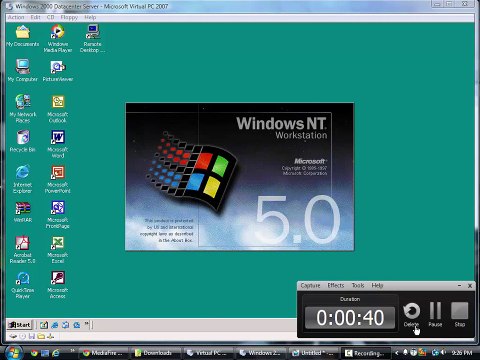This screenshot has height=360, width=480.
Task: Open the Effects menu in recorder
Action: (x=336, y=285)
